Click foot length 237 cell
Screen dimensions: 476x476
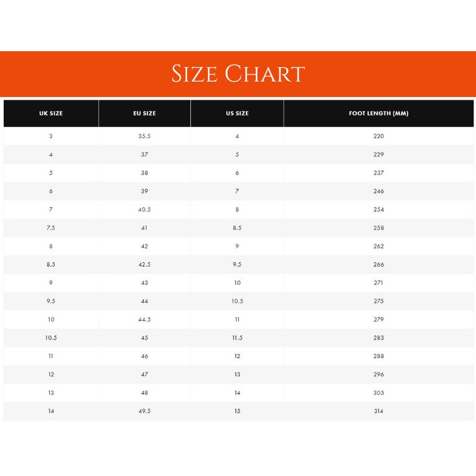click(x=378, y=173)
